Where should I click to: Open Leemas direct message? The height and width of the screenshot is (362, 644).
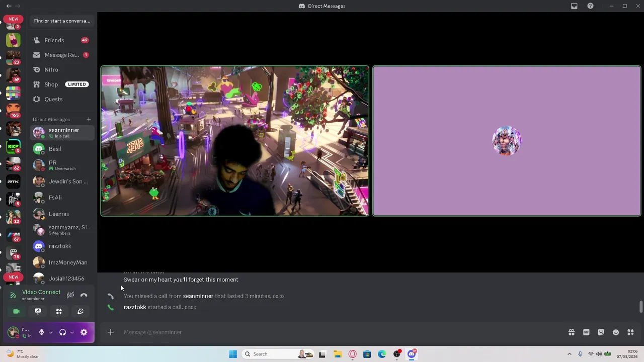coord(61,214)
